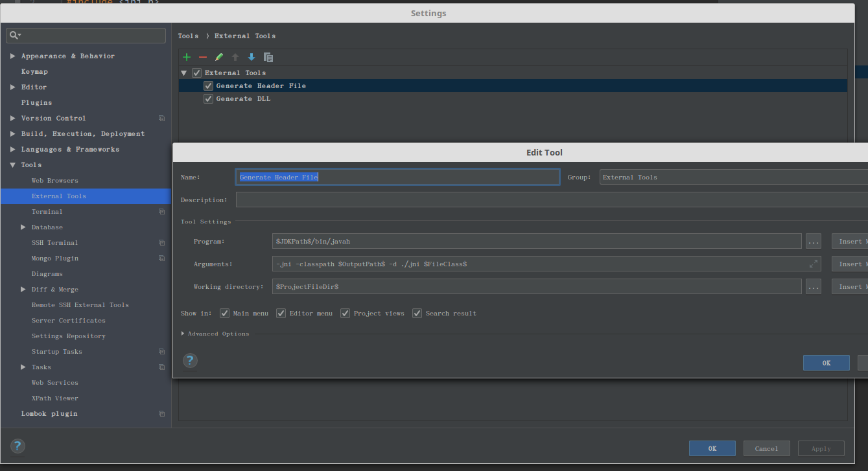Open Plugins settings page

[36, 102]
